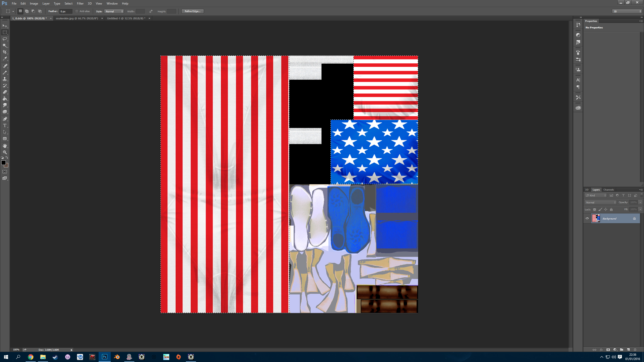Swap foreground and background colors
Image resolution: width=644 pixels, height=362 pixels.
click(x=7, y=157)
